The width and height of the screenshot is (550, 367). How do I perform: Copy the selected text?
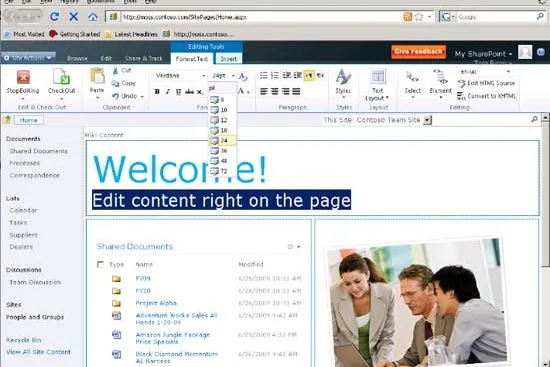pos(123,83)
